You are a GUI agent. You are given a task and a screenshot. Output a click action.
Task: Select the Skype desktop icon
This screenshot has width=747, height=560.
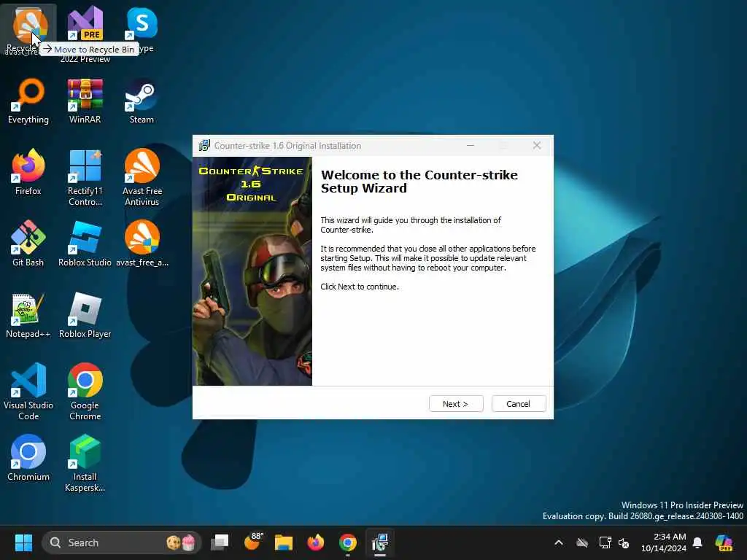point(142,28)
